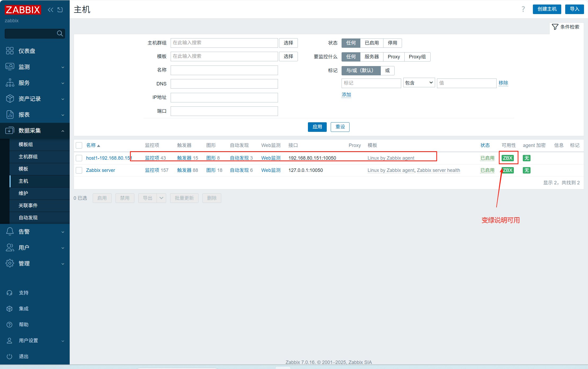Open the host1-192.168.80.151 host link
Screen dimensions: 588x369
point(109,158)
